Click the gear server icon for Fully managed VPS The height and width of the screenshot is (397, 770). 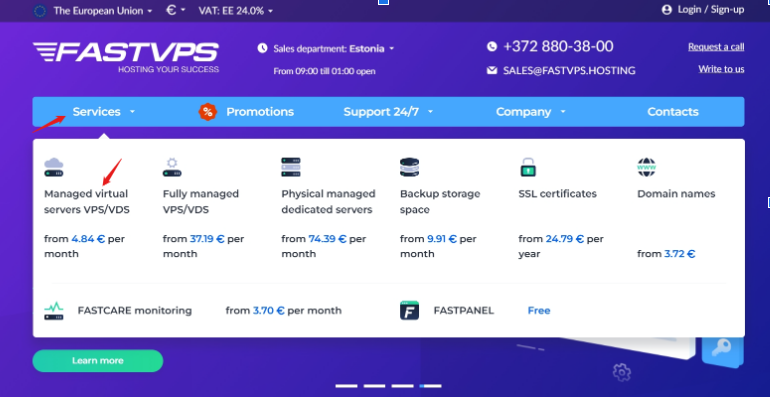172,168
